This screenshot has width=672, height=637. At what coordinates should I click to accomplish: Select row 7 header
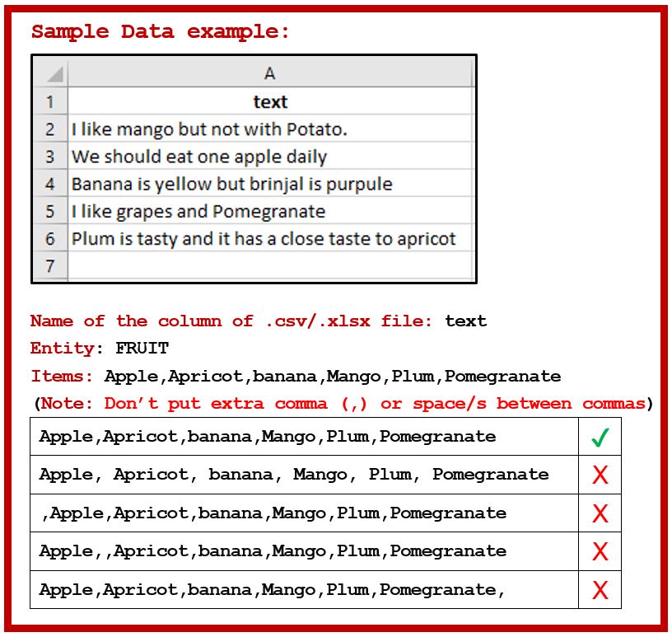pos(50,265)
